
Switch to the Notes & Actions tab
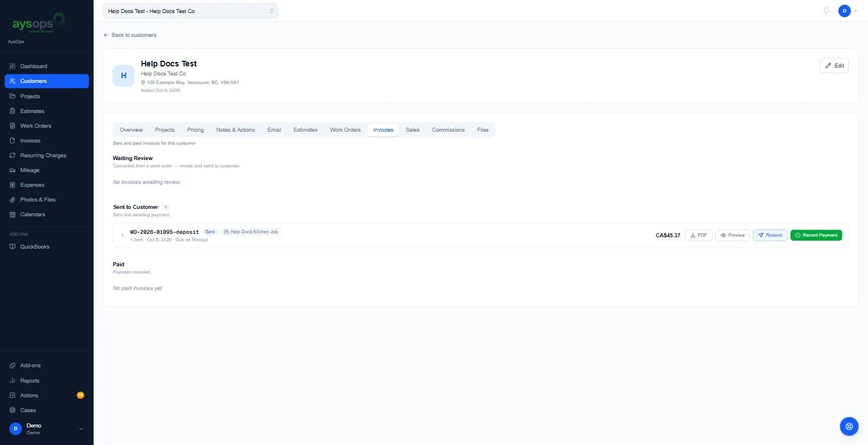click(x=235, y=130)
